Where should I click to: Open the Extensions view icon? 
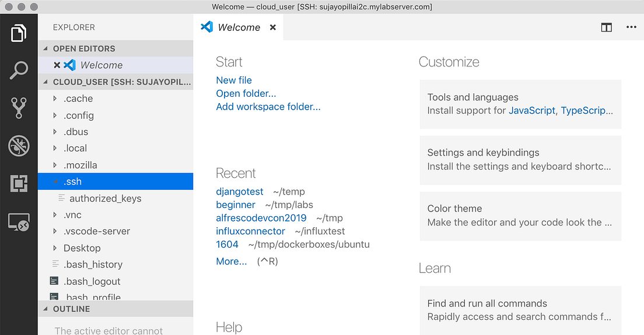(x=19, y=184)
